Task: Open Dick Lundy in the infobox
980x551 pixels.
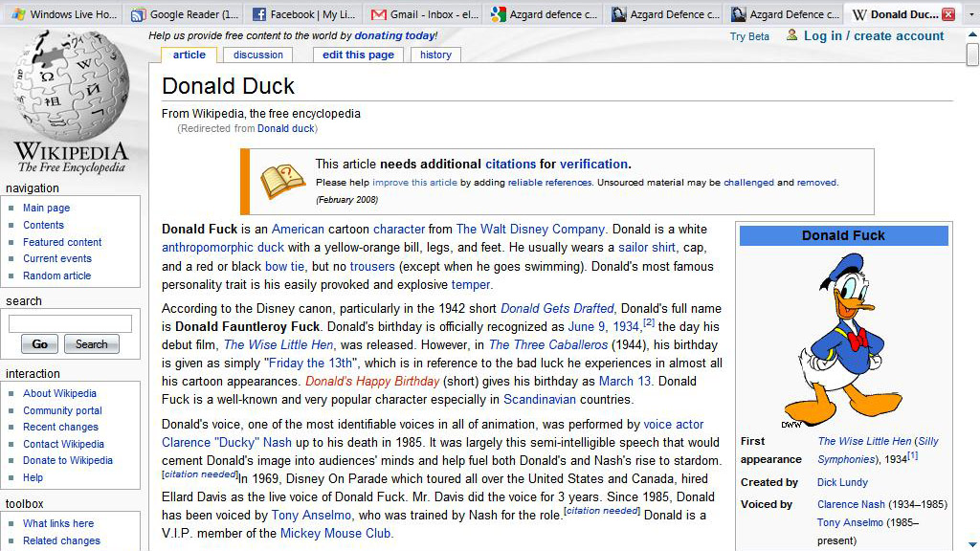Action: 842,482
